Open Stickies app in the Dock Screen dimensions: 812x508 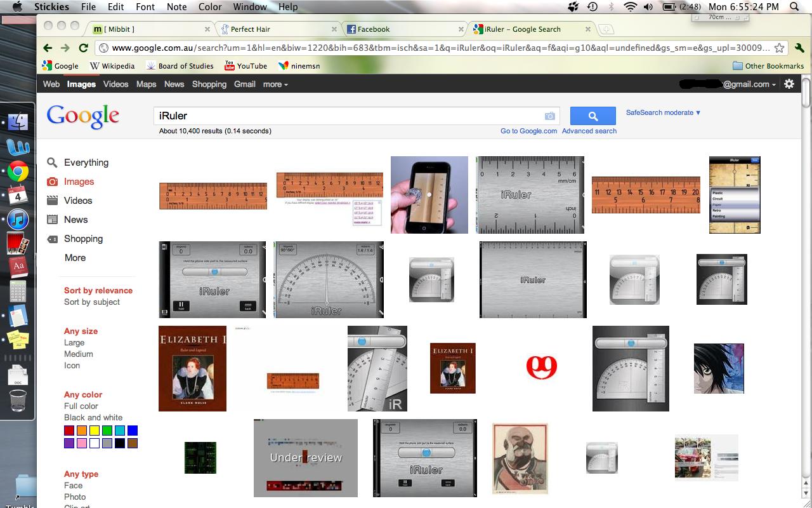pos(18,340)
